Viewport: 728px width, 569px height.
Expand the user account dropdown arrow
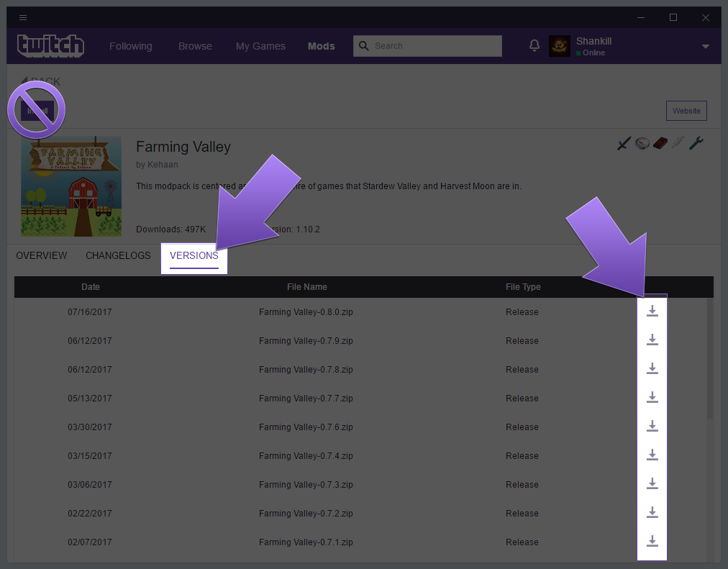[x=706, y=47]
